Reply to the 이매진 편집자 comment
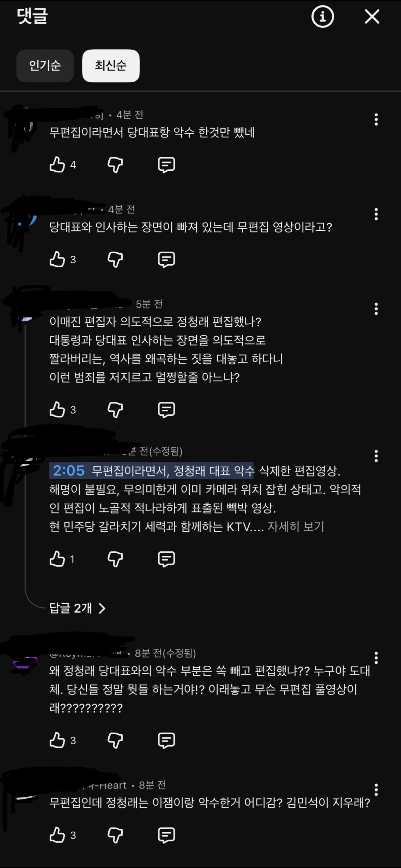The width and height of the screenshot is (401, 868). point(167,409)
